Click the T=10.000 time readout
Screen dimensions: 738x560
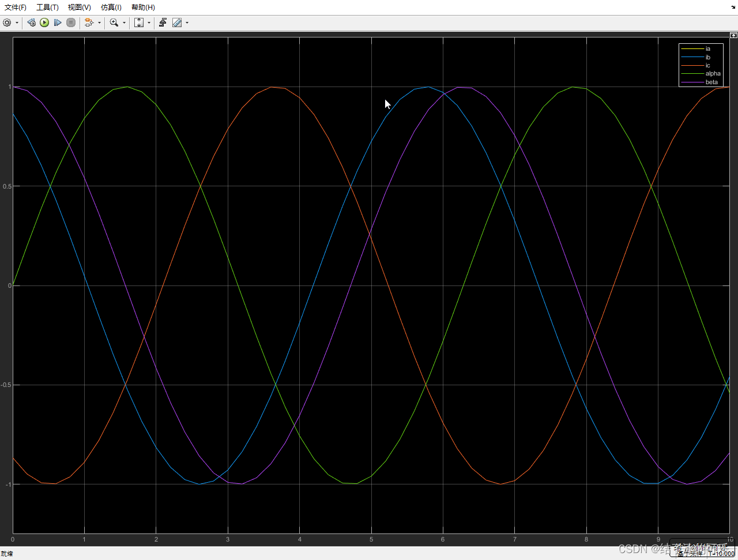[722, 554]
